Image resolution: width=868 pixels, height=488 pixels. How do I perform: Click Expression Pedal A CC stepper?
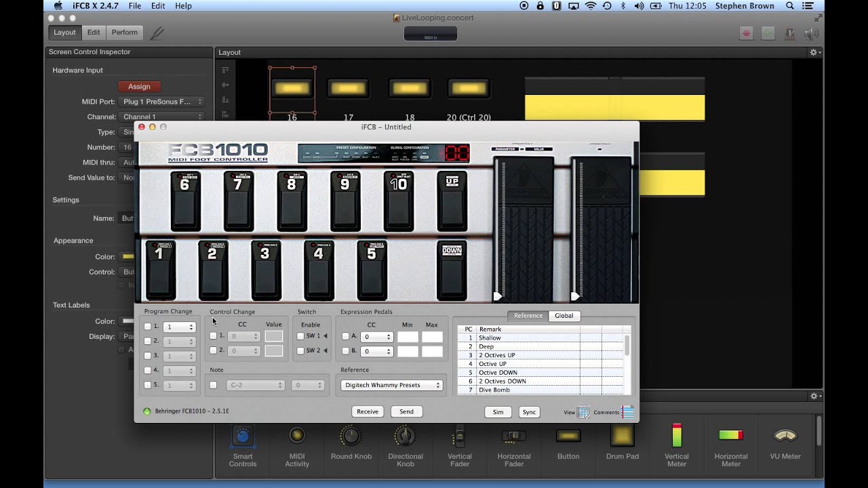pyautogui.click(x=389, y=337)
